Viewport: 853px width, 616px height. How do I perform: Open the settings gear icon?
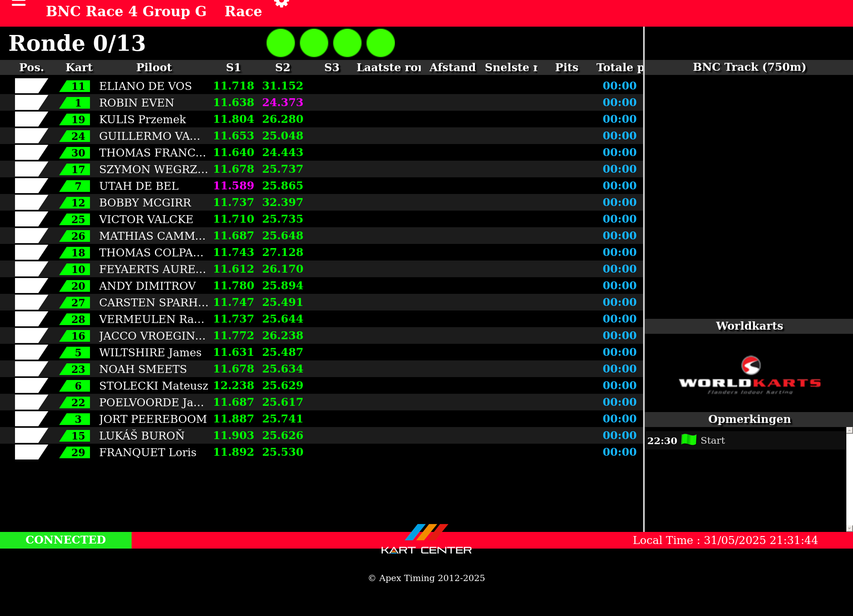click(x=282, y=3)
